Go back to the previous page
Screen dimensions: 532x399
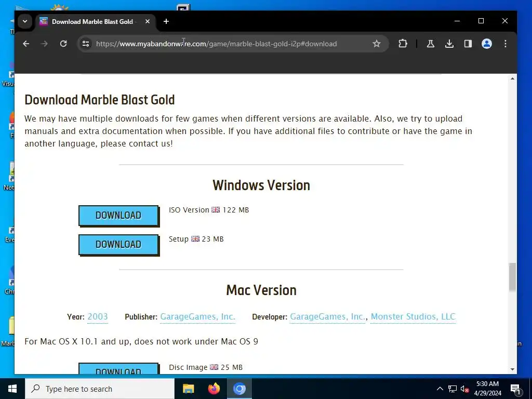coord(26,44)
